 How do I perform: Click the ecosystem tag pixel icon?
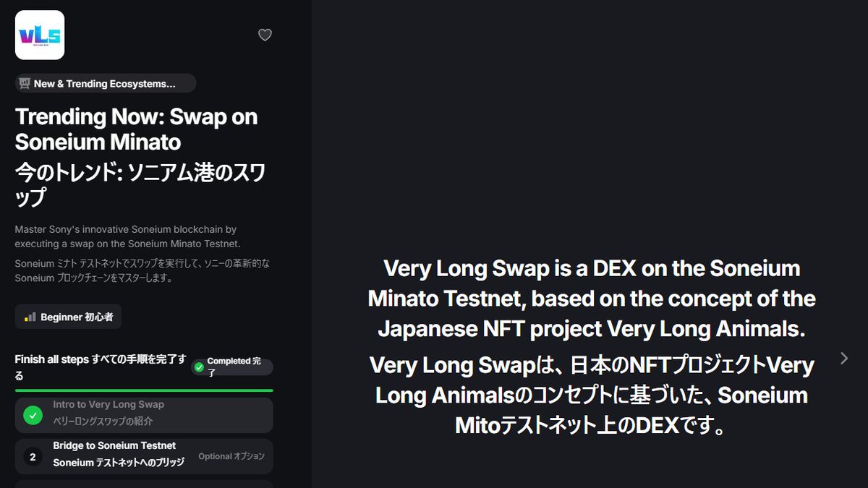click(25, 84)
